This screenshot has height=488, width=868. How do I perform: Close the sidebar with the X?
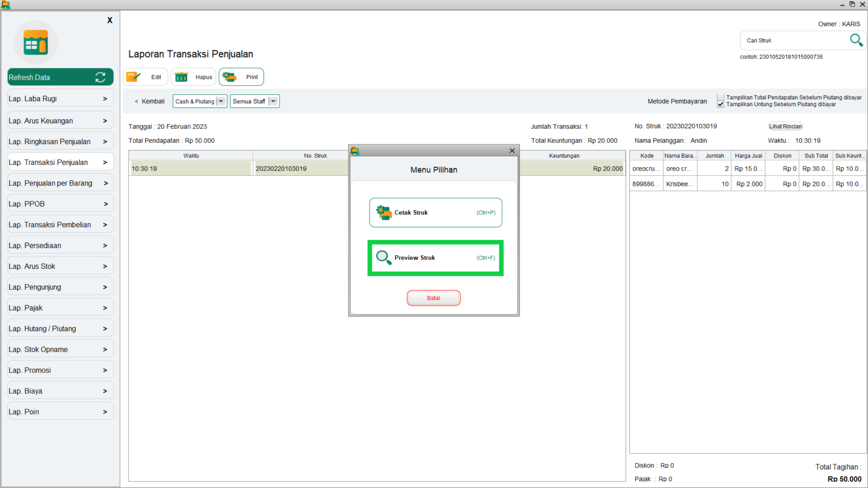(x=110, y=20)
